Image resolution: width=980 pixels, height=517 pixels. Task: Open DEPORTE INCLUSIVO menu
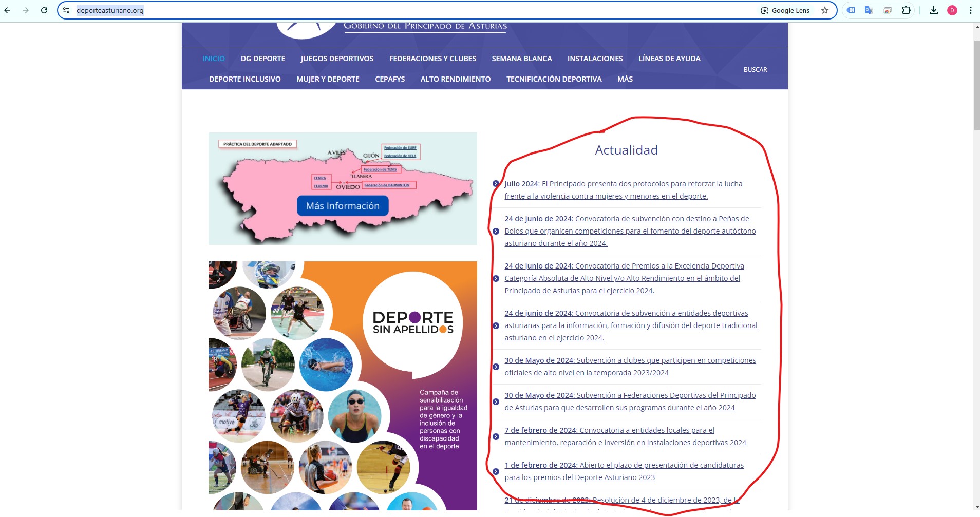click(x=245, y=79)
